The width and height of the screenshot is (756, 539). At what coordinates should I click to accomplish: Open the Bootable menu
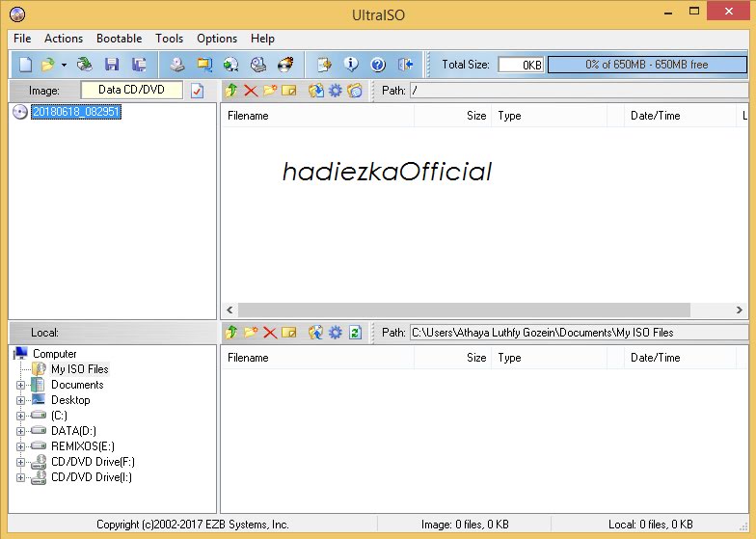pos(120,39)
